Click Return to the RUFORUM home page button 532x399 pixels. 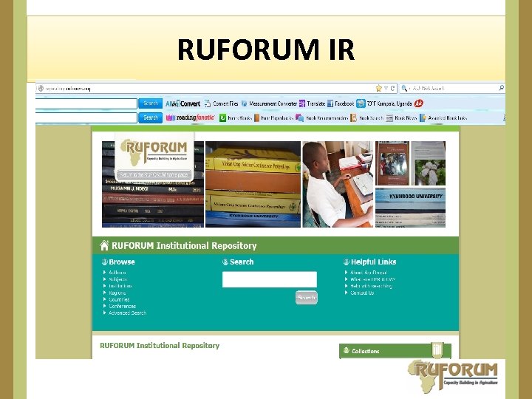click(x=154, y=174)
